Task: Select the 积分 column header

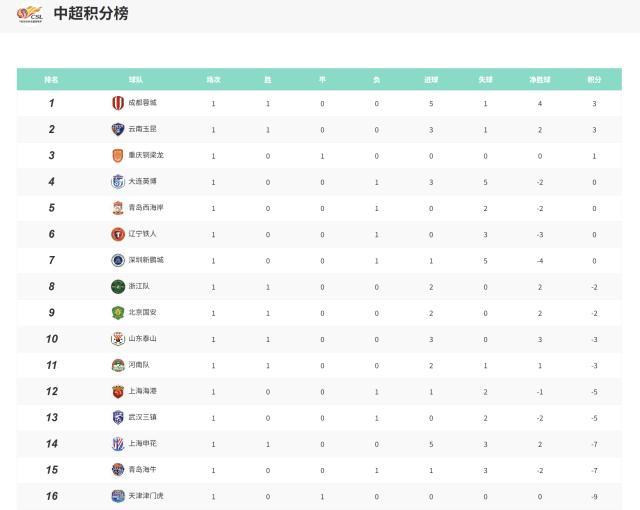Action: coord(594,79)
